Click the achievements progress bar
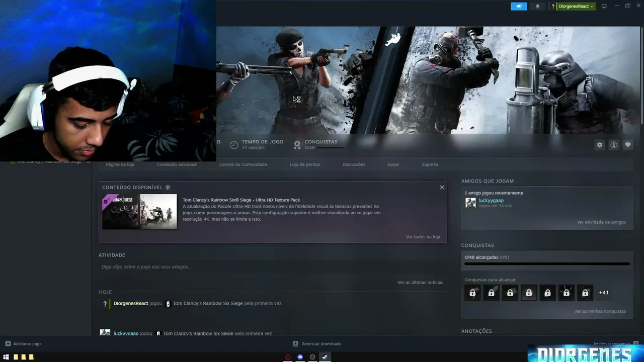644x362 pixels. point(547,263)
